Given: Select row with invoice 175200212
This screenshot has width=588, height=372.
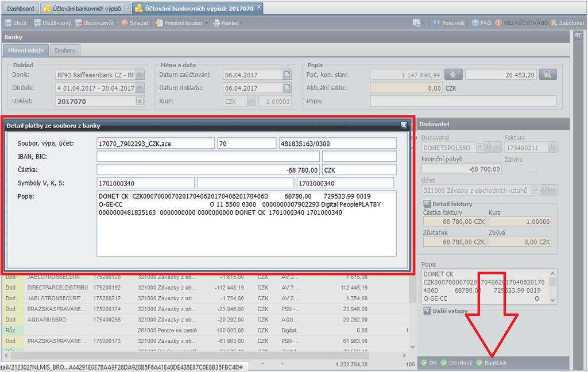Looking at the screenshot, I should (x=204, y=299).
